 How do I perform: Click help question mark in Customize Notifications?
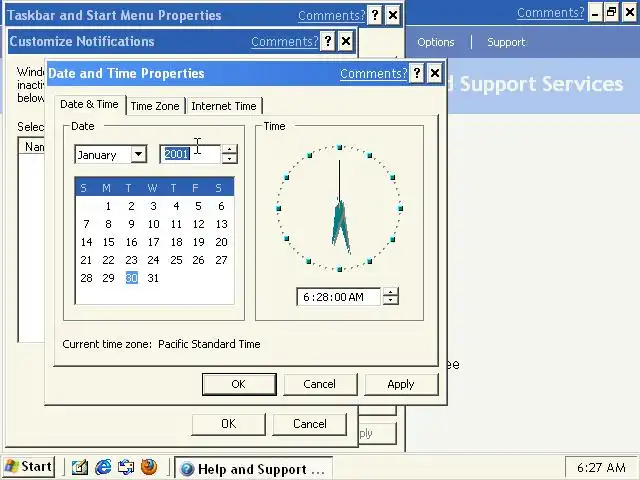pos(328,41)
